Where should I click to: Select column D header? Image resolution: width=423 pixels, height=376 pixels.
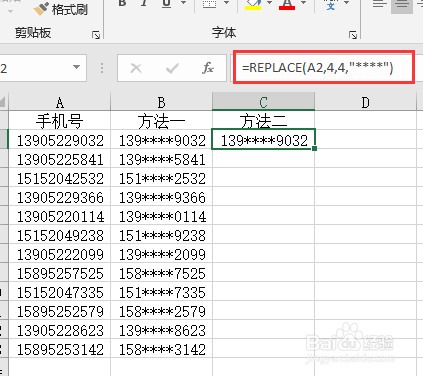click(x=366, y=102)
